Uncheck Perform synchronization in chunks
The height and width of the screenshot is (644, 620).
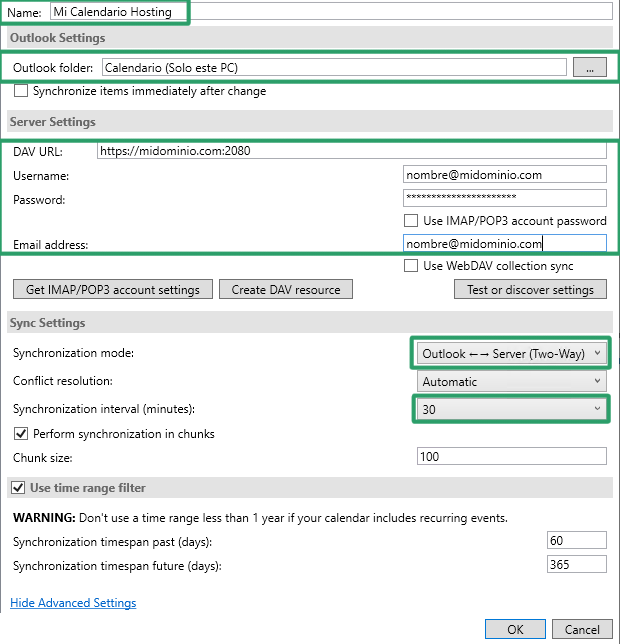click(x=21, y=434)
